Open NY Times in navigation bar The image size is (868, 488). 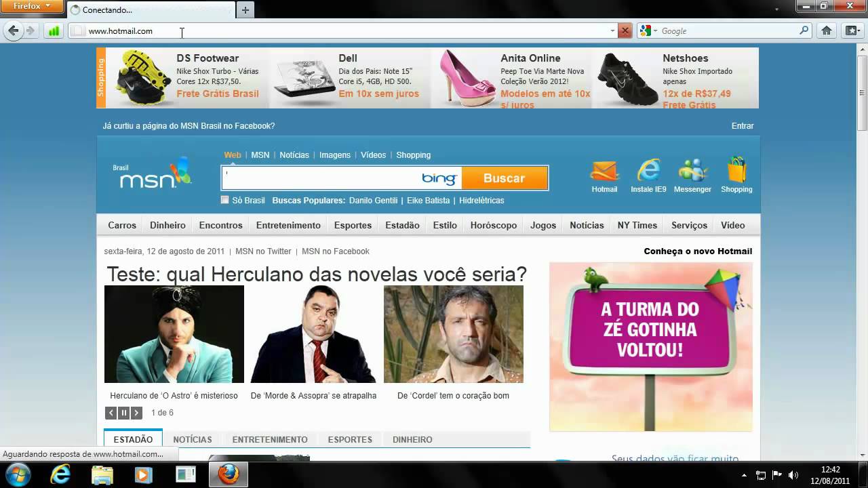pos(637,225)
